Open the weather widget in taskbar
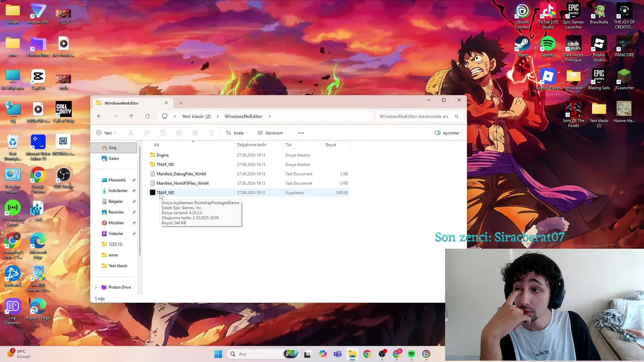The width and height of the screenshot is (644, 362). [x=19, y=353]
